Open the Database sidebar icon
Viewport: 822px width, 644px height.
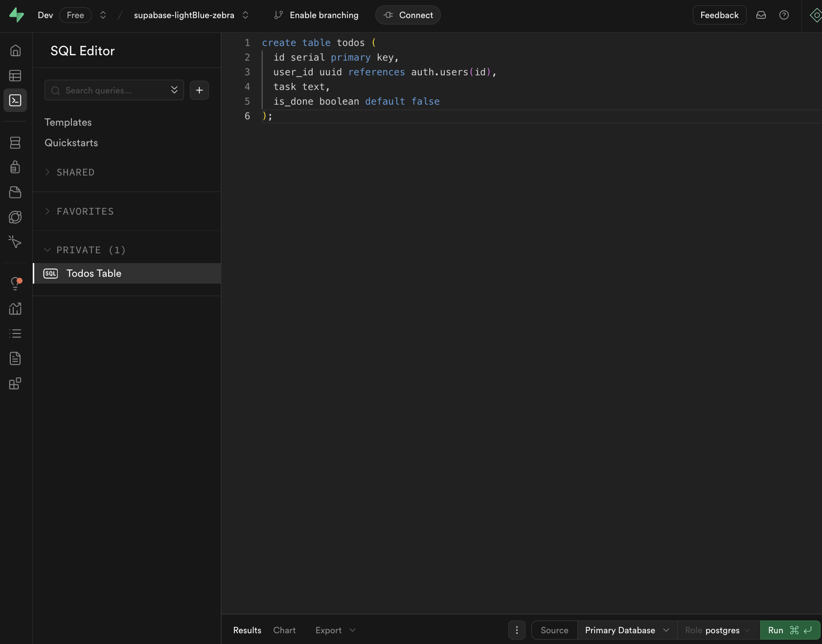15,142
